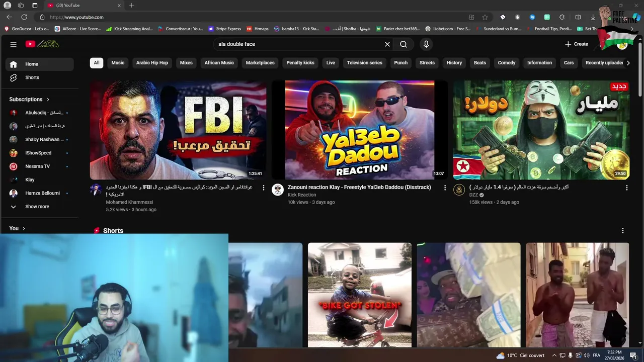644x362 pixels.
Task: Select African Music chip
Action: (219, 63)
